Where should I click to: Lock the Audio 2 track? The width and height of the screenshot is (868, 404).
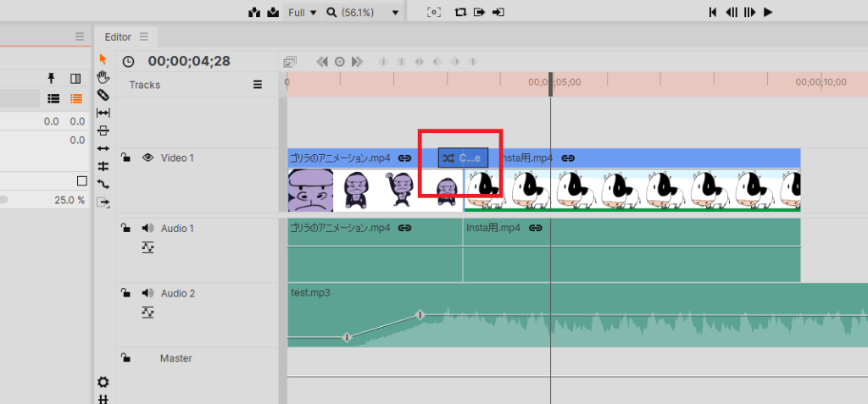coord(126,293)
